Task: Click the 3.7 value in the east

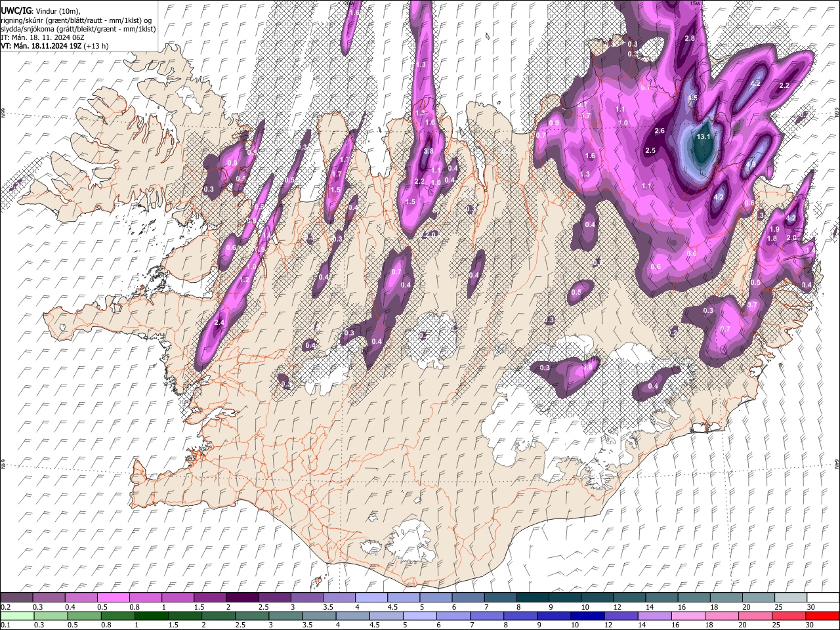Action: tap(752, 304)
